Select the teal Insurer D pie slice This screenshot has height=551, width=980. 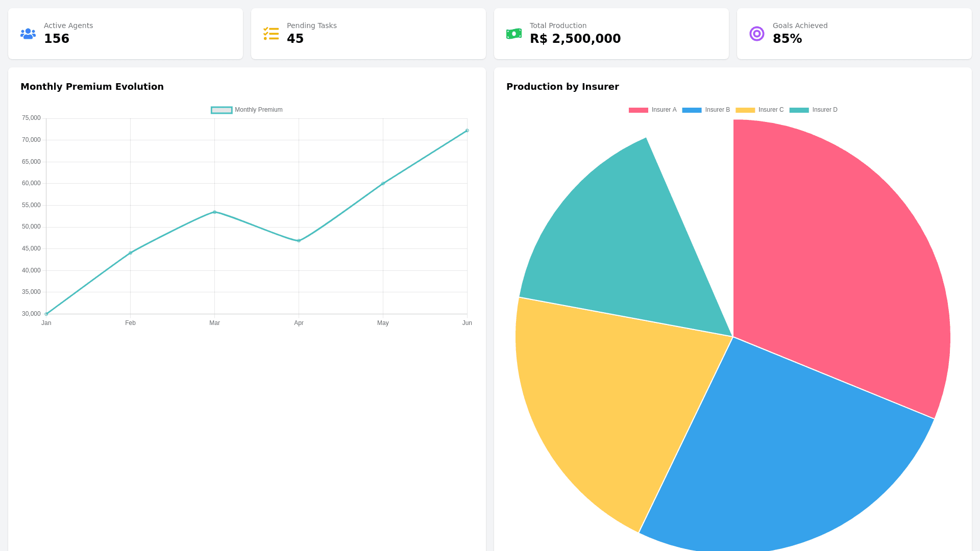coord(628,245)
